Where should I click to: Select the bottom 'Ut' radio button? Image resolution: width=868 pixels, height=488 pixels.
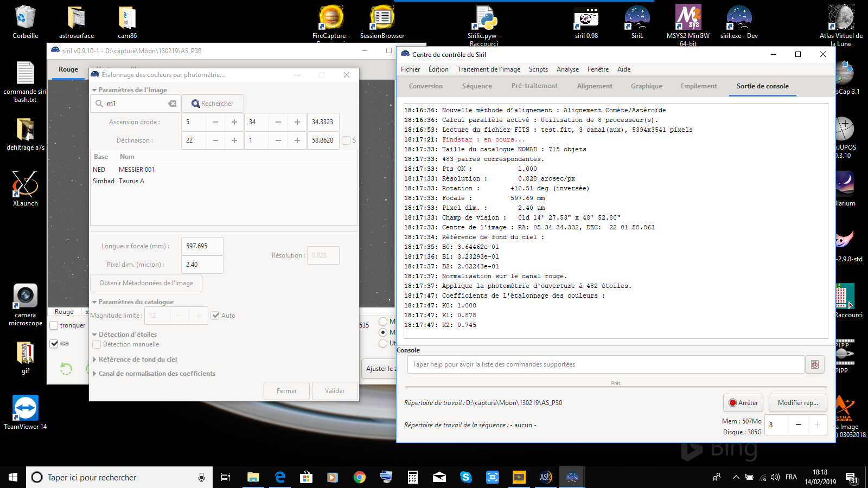[x=383, y=343]
